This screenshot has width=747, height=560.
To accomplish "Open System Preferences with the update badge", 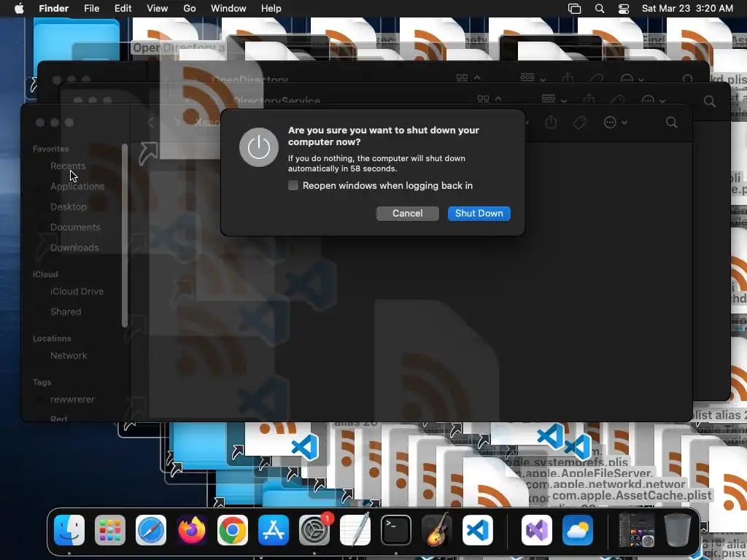I will pyautogui.click(x=314, y=530).
